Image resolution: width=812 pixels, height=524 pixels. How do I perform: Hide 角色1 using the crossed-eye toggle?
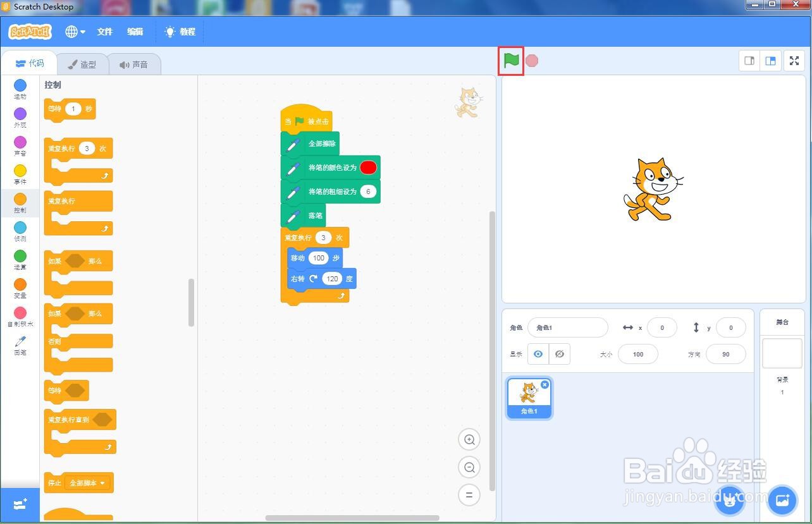tap(560, 354)
